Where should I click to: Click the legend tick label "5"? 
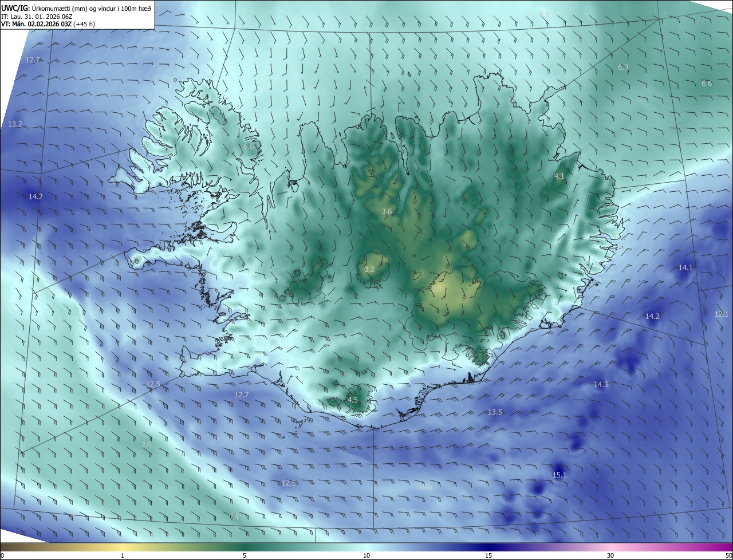[x=245, y=555]
